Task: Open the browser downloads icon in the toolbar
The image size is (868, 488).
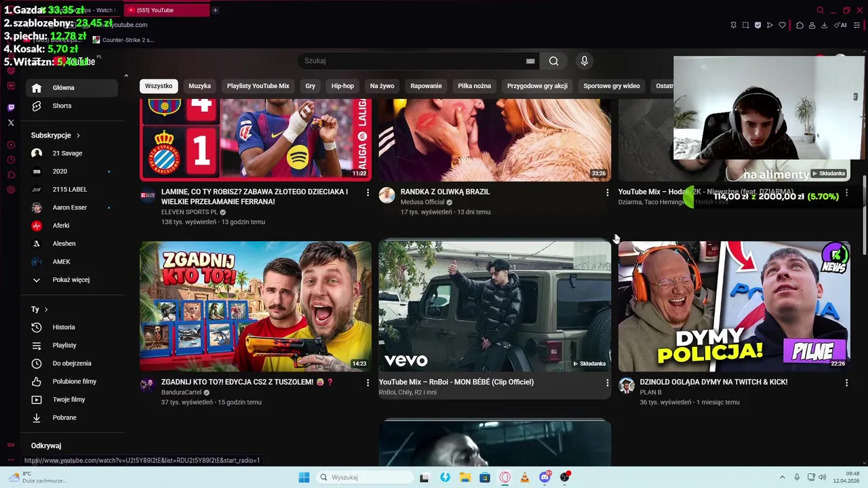Action: click(824, 25)
